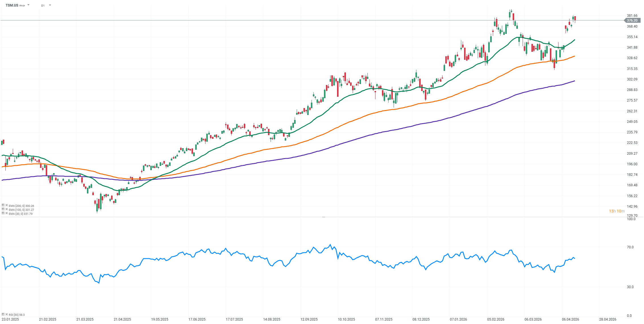Click the panel divider handle above RSI
This screenshot has height=324, width=644.
(323, 217)
